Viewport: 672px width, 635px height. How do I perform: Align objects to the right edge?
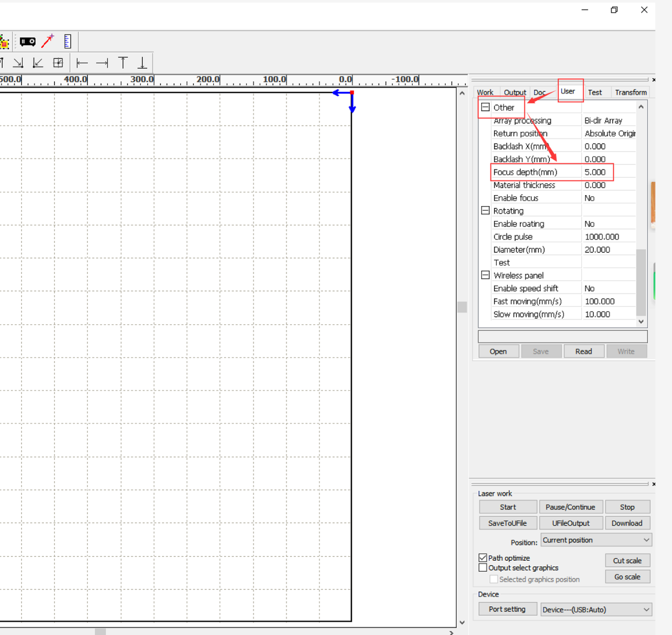pyautogui.click(x=102, y=63)
